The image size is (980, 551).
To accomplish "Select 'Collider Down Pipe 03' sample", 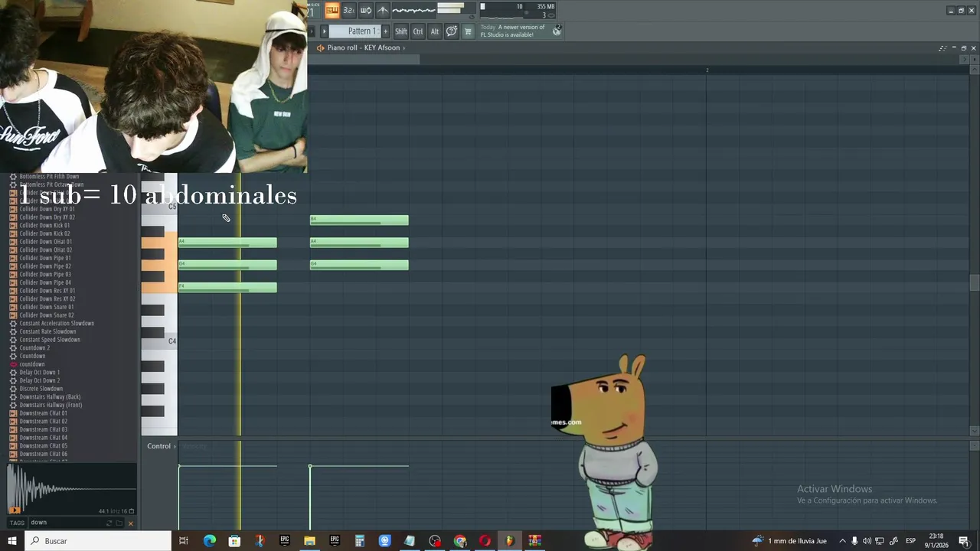I will tap(45, 275).
